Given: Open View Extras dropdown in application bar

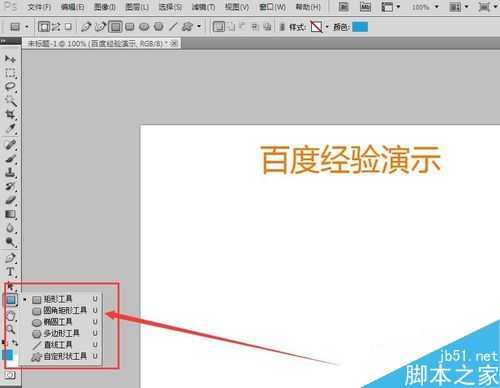Looking at the screenshot, I should coord(391,7).
